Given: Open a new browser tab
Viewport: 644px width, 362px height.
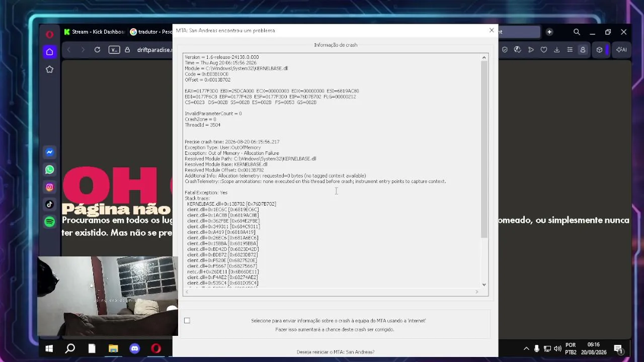Looking at the screenshot, I should click(x=549, y=32).
